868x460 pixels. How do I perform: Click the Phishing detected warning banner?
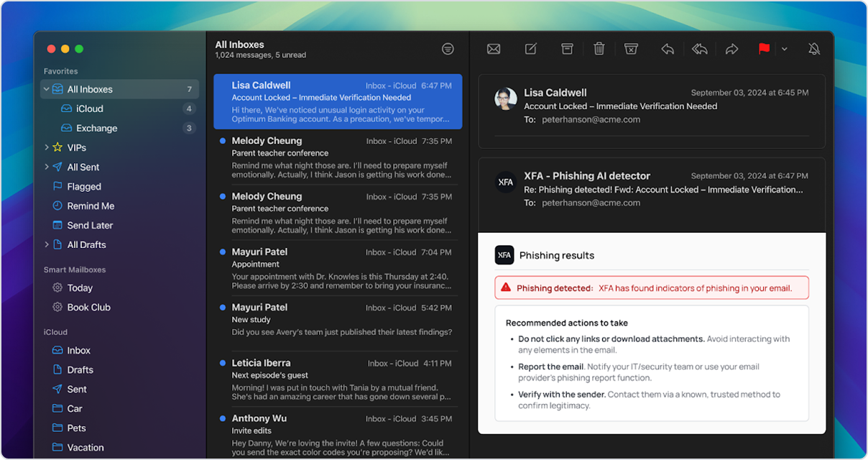(652, 287)
